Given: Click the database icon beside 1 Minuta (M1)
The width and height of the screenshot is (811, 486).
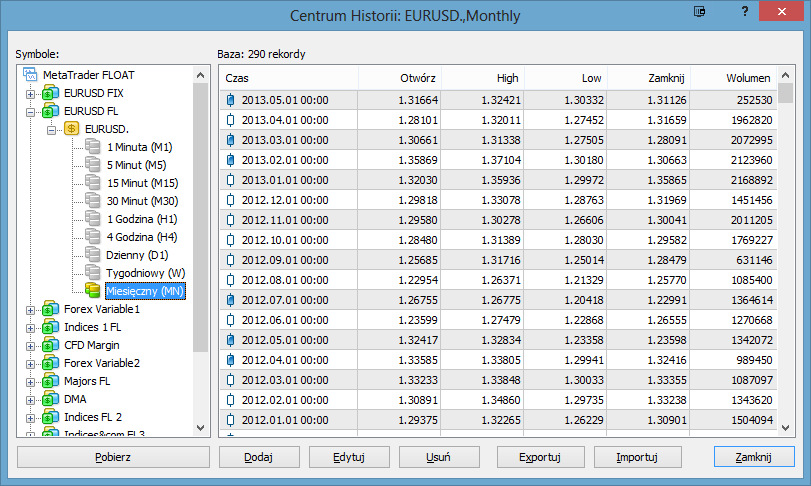Looking at the screenshot, I should (x=93, y=147).
